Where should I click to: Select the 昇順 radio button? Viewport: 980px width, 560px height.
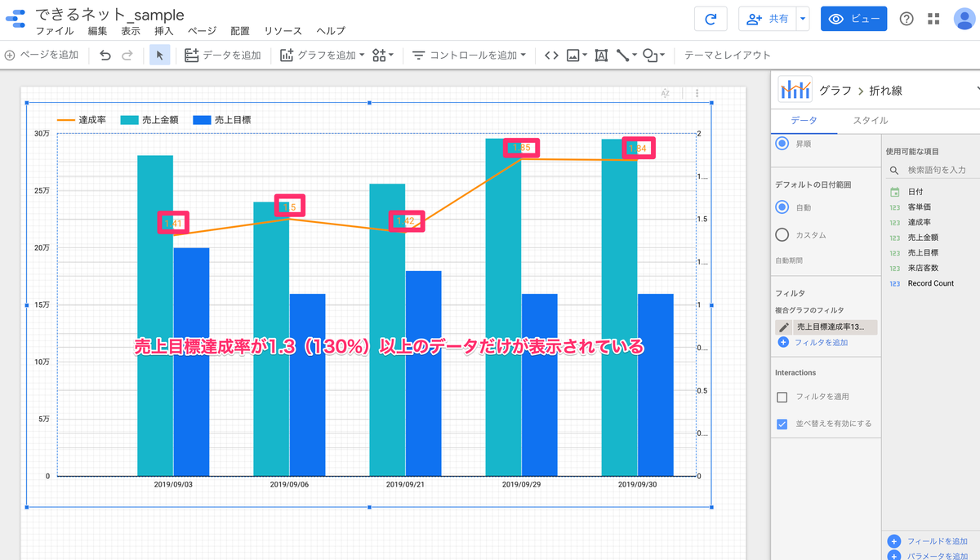pyautogui.click(x=782, y=143)
